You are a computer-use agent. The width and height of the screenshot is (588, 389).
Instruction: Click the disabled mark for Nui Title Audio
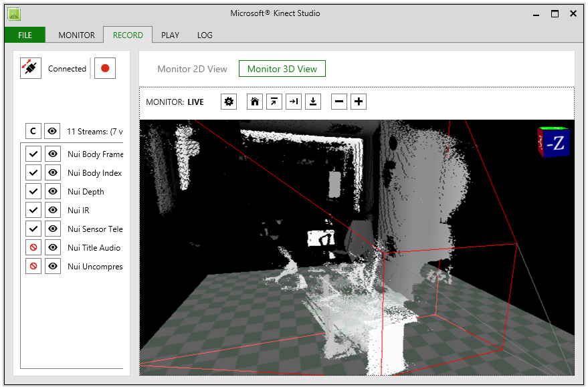pyautogui.click(x=33, y=248)
